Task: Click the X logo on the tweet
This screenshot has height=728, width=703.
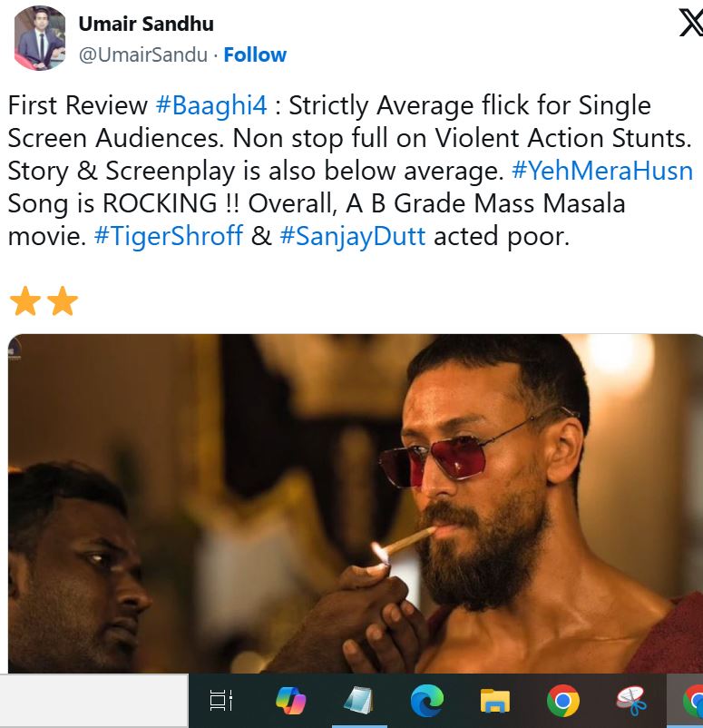Action: click(689, 23)
